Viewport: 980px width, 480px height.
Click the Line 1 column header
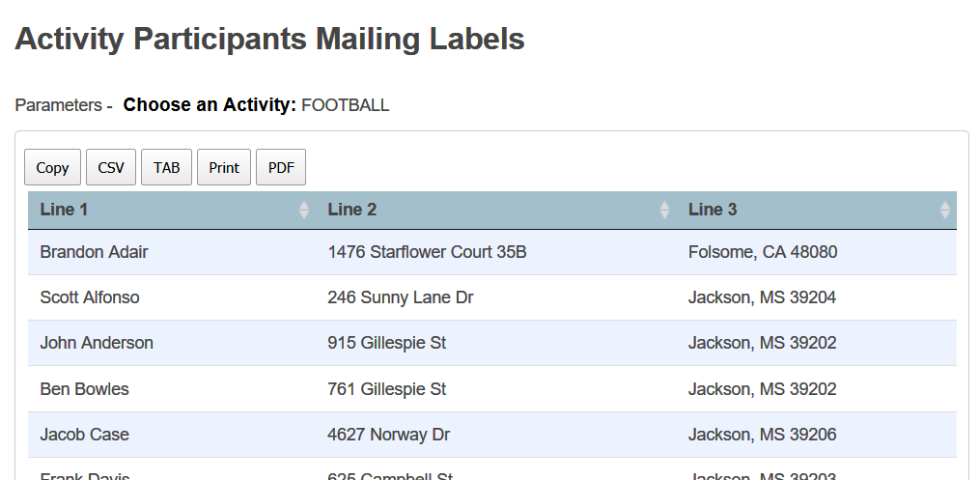[x=64, y=210]
